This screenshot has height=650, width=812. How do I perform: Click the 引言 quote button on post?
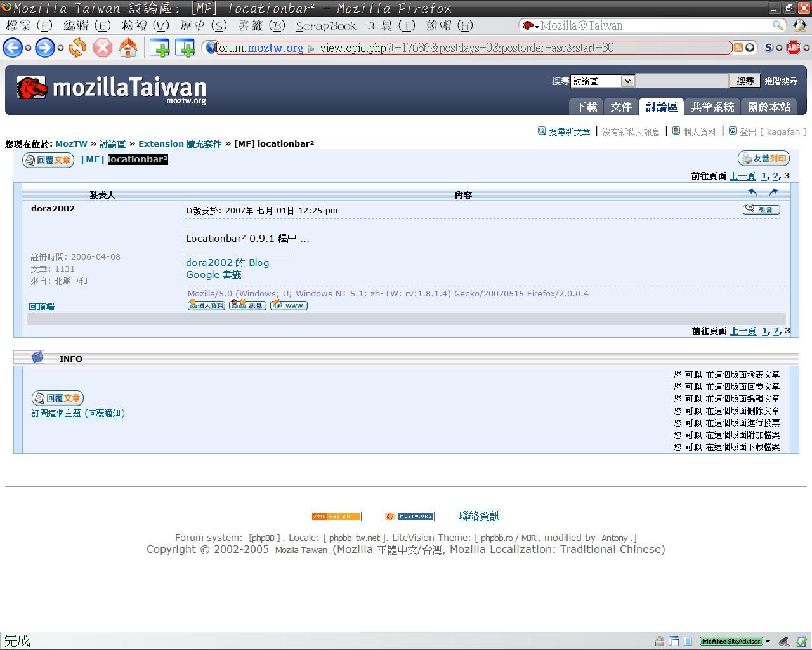coord(761,209)
